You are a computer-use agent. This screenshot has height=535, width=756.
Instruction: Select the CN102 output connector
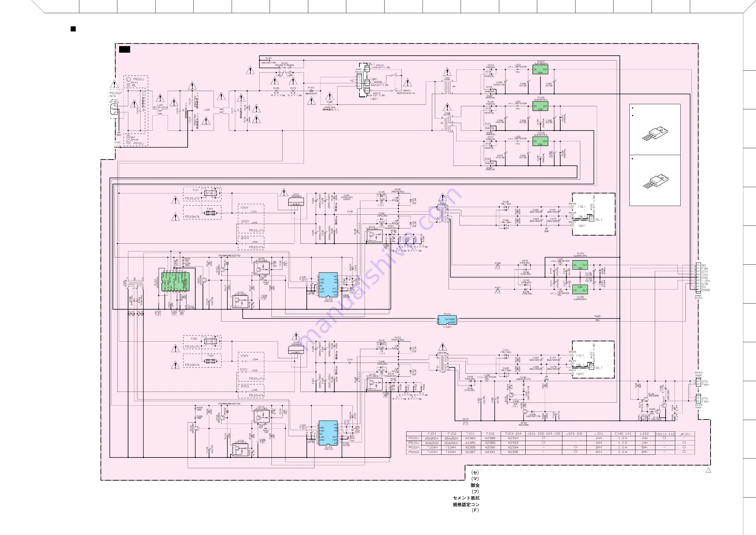coord(698,278)
